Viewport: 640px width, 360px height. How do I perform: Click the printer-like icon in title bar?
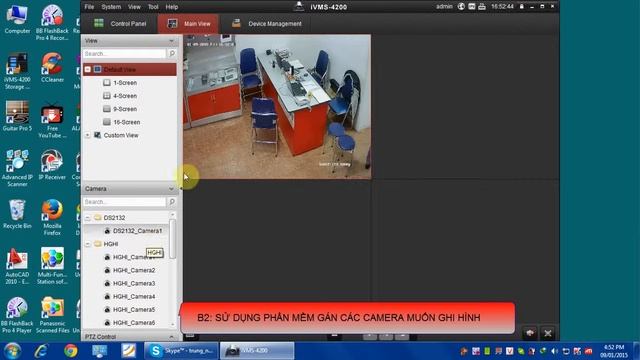coord(482,7)
